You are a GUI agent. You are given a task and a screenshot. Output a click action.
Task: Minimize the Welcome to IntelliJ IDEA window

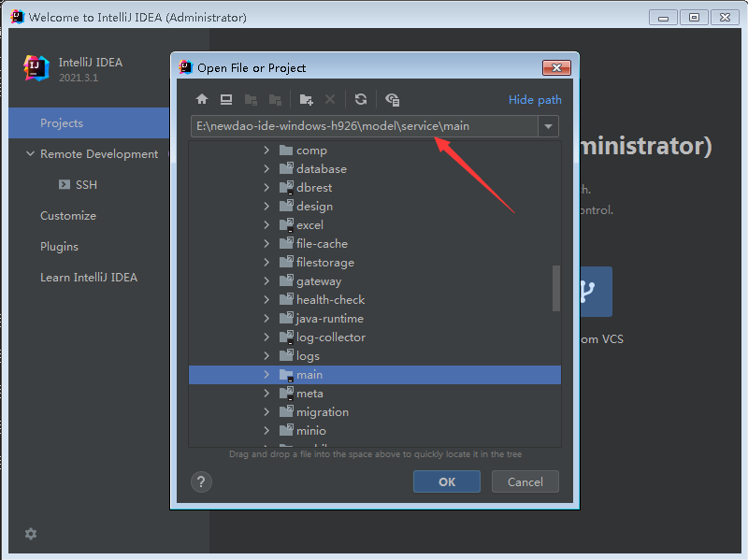663,18
